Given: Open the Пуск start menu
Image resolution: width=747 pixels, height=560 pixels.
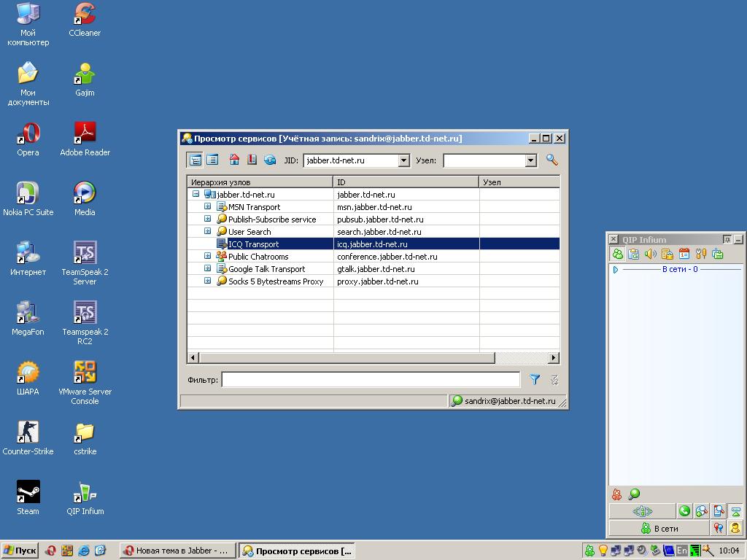Looking at the screenshot, I should [20, 551].
